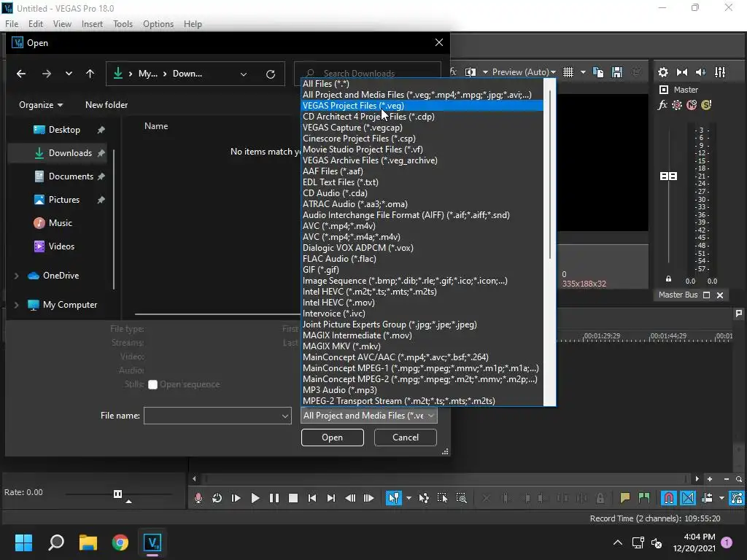The width and height of the screenshot is (747, 560).
Task: Open the View menu
Action: [x=62, y=24]
